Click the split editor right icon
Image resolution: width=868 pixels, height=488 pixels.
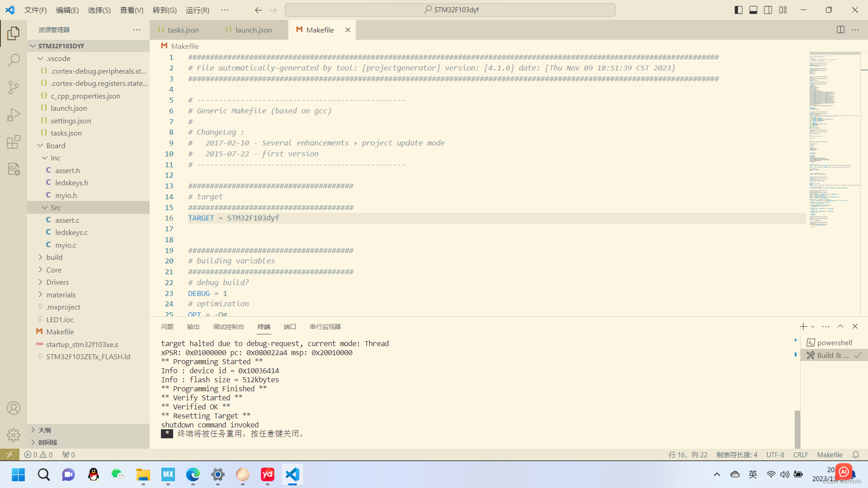pos(840,30)
